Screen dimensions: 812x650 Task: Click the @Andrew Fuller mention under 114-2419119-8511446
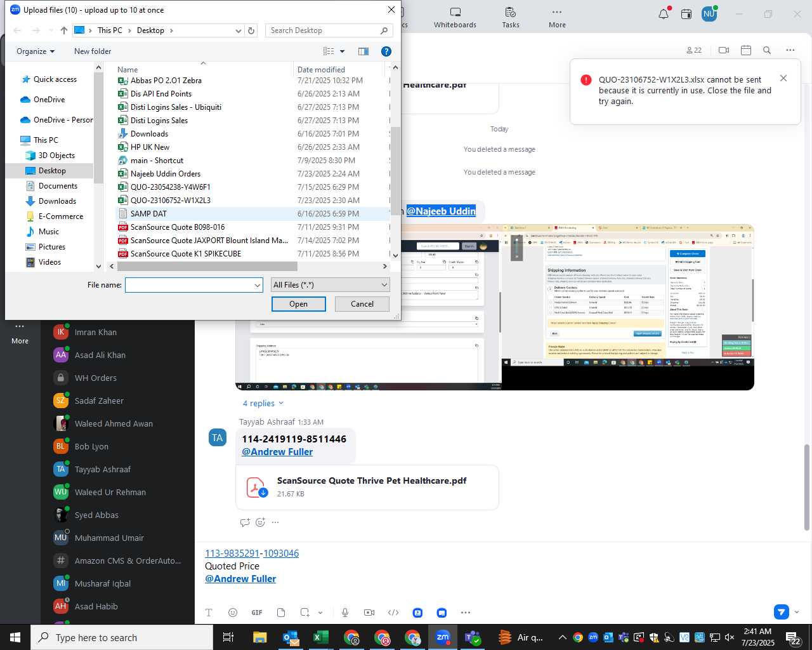[277, 452]
